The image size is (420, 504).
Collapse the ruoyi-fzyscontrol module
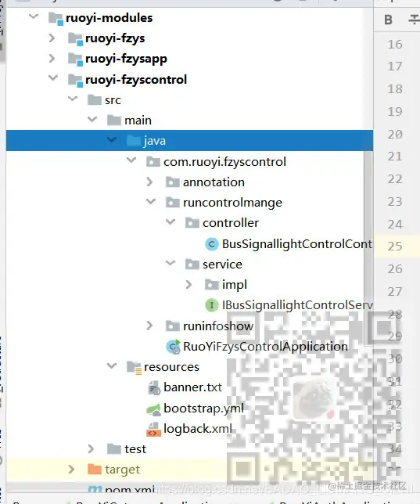click(52, 78)
